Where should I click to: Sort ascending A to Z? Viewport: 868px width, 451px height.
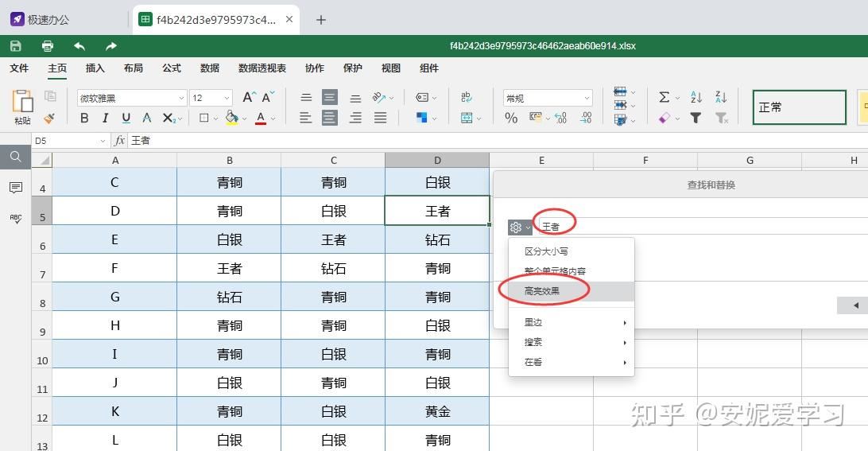click(x=696, y=98)
